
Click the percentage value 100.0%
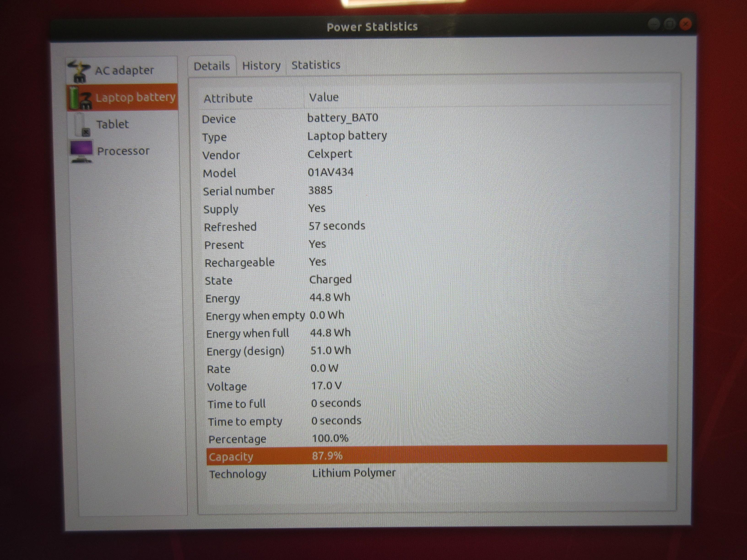(x=330, y=438)
